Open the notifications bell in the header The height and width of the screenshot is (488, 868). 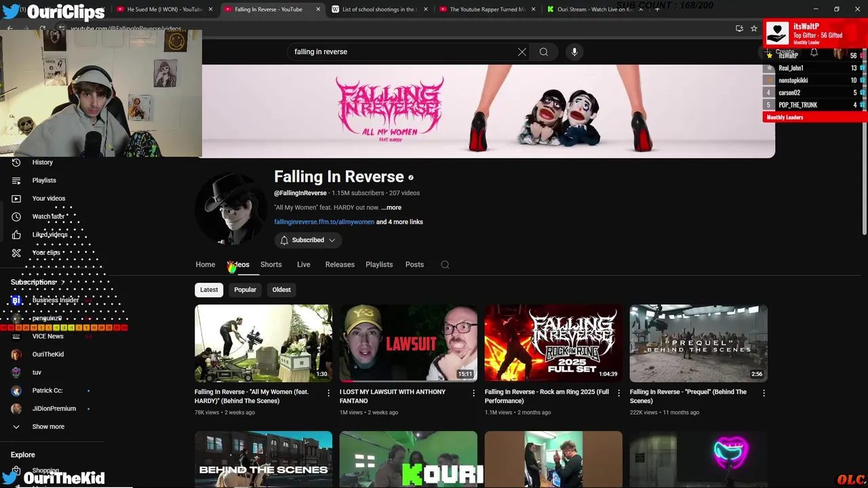(x=814, y=52)
